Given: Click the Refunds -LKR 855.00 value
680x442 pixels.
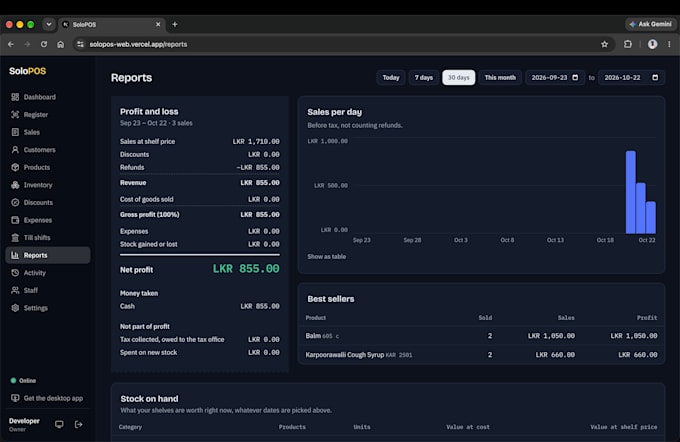Looking at the screenshot, I should [x=258, y=167].
